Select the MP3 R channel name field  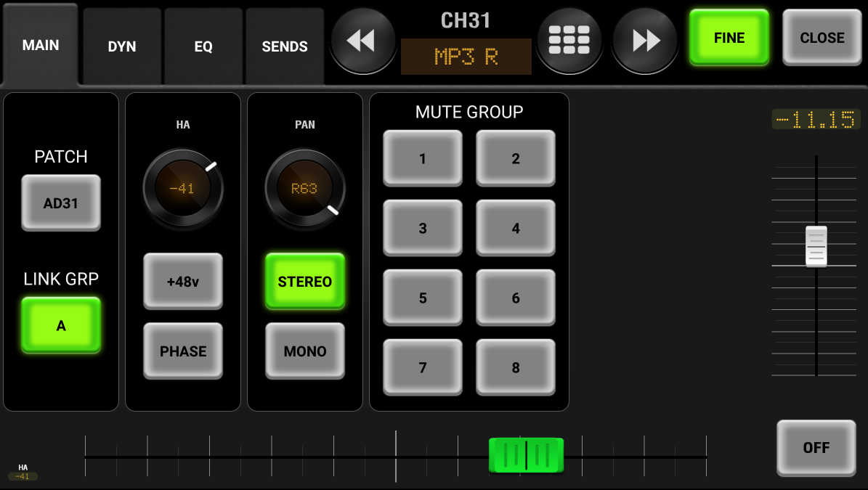pos(466,57)
